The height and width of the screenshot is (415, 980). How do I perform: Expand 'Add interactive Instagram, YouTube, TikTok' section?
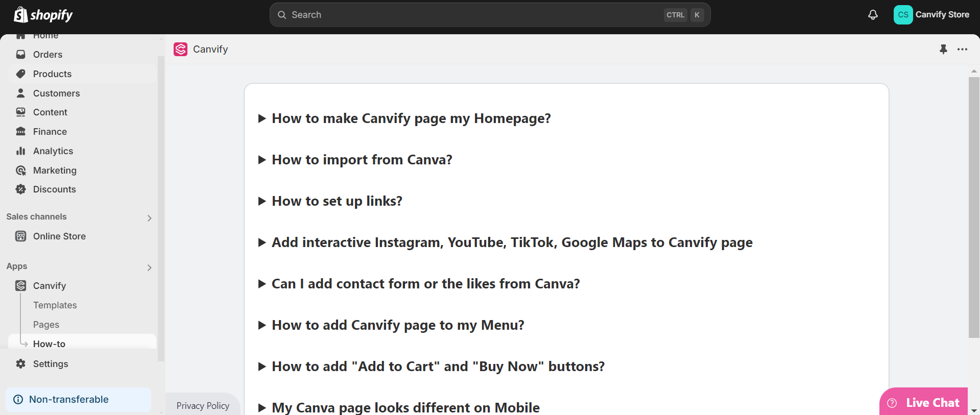505,242
